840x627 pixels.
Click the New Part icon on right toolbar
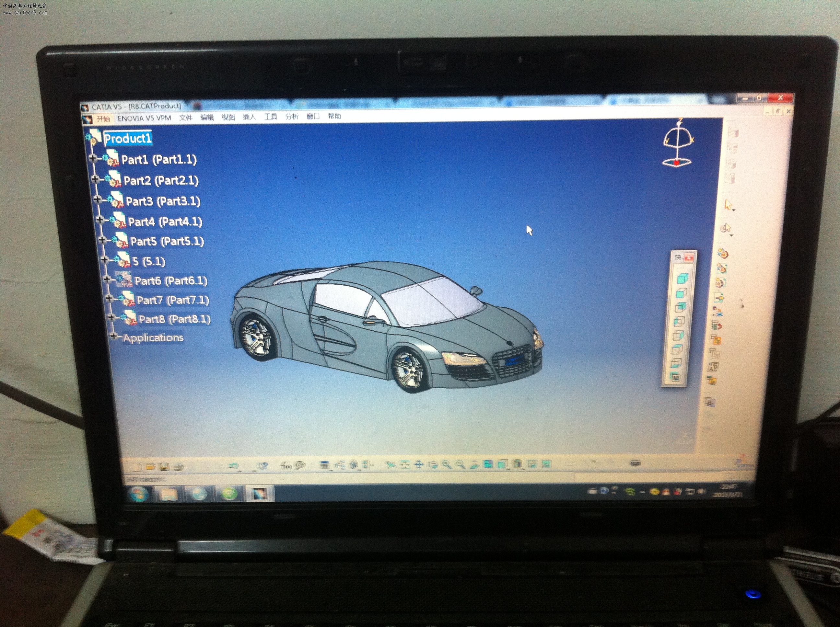tap(720, 283)
